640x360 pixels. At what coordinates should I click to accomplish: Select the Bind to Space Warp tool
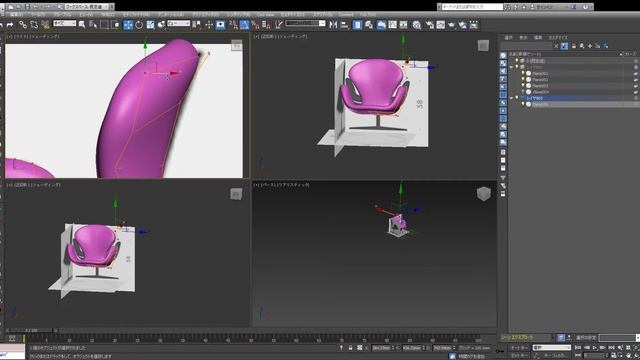tap(45, 25)
